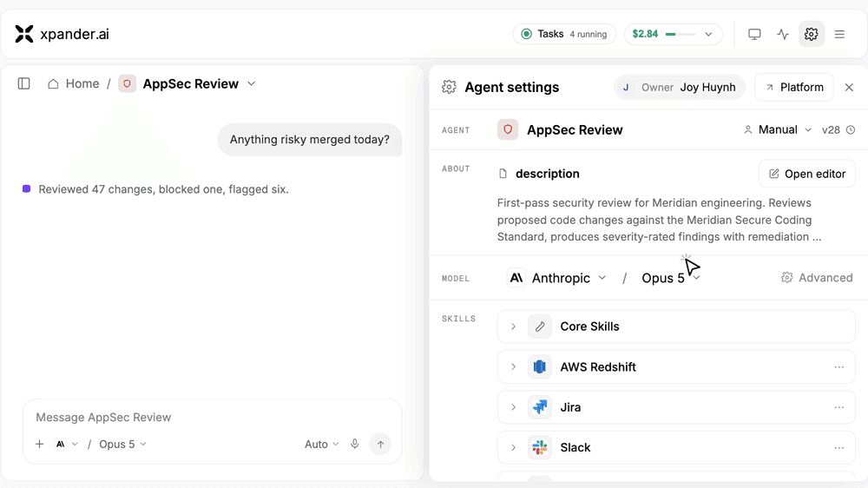Click the Open editor button
The image size is (868, 488).
(x=806, y=174)
